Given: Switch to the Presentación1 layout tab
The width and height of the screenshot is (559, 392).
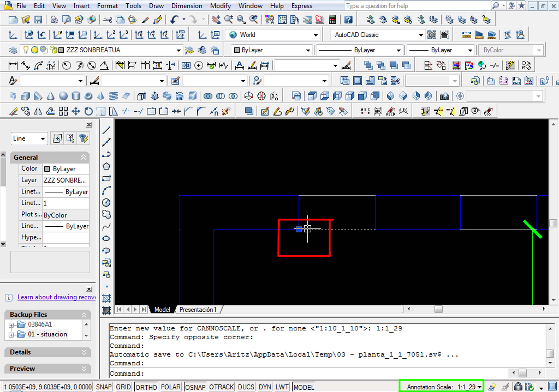Looking at the screenshot, I should tap(198, 309).
